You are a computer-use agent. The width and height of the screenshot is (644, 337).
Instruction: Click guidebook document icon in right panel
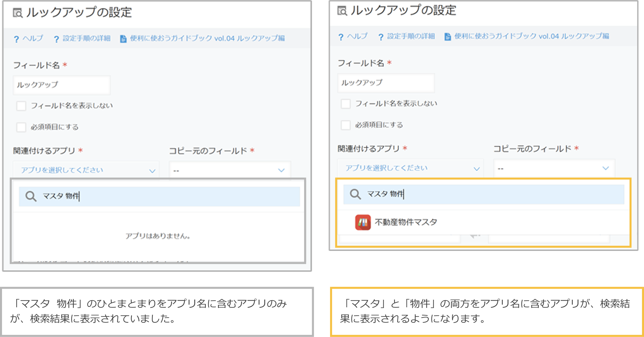point(447,37)
